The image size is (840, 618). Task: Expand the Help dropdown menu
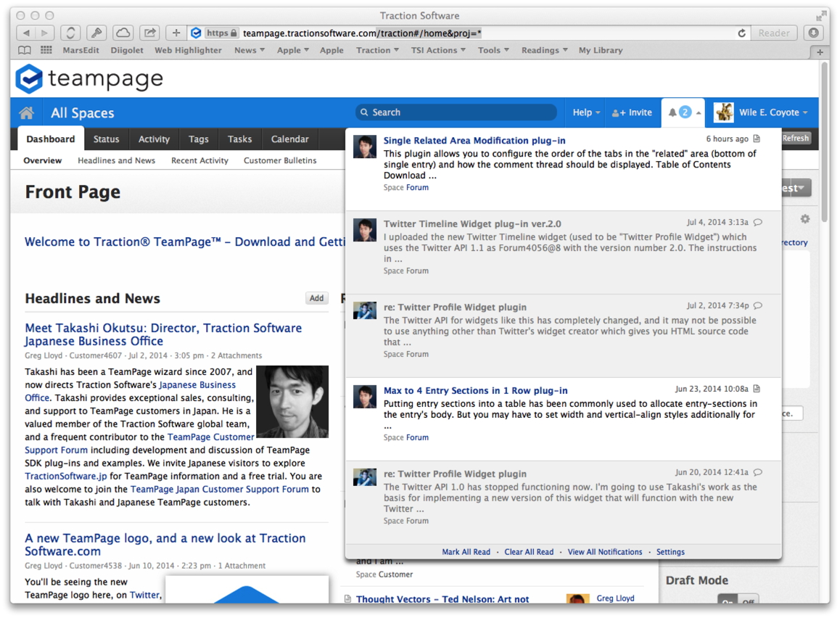(x=585, y=112)
